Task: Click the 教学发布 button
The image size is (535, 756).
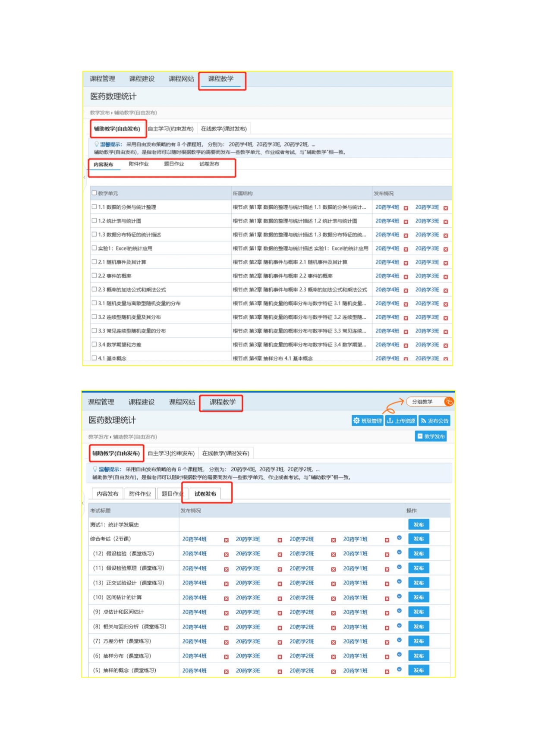Action: 431,436
